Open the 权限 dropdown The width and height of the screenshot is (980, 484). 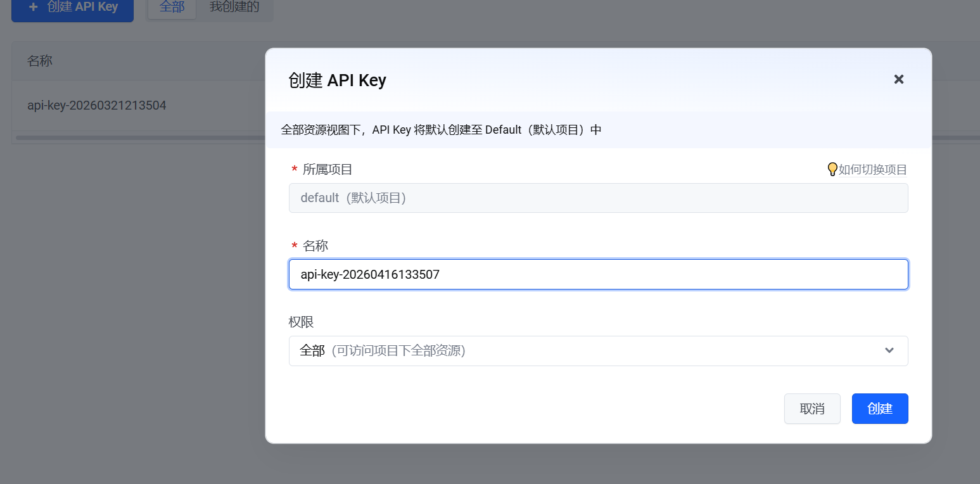click(599, 351)
